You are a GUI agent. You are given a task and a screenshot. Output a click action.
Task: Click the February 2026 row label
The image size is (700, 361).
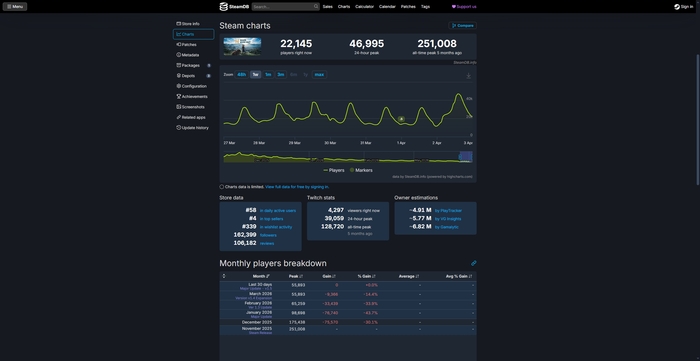point(258,303)
